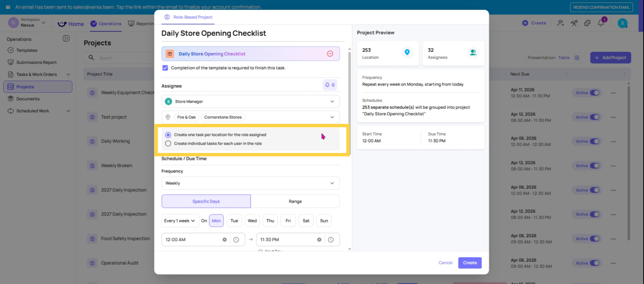Viewport: 644px width, 284px height.
Task: Toggle Active switch for Test project
Action: (x=594, y=117)
